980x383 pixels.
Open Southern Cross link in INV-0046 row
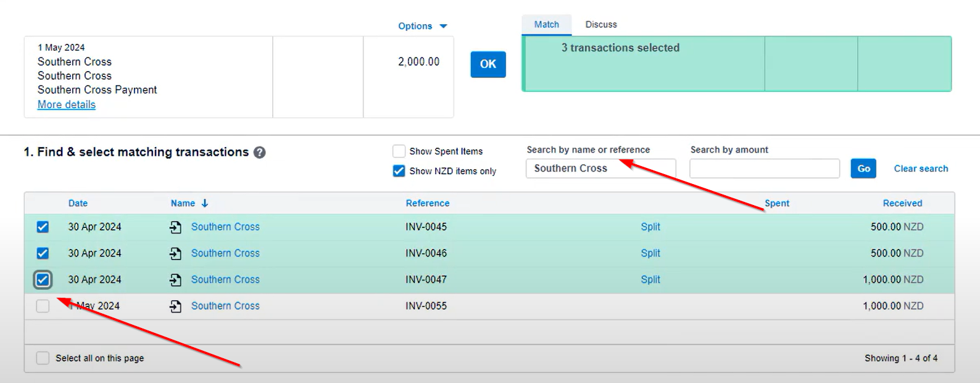pos(225,253)
